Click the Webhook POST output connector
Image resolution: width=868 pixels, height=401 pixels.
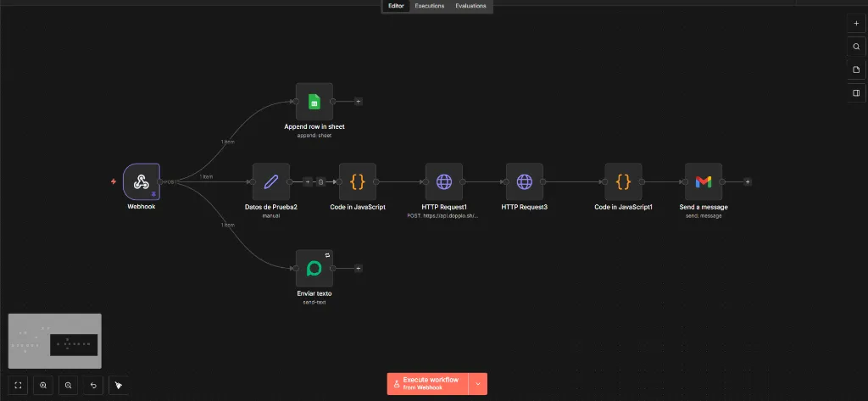pyautogui.click(x=160, y=181)
